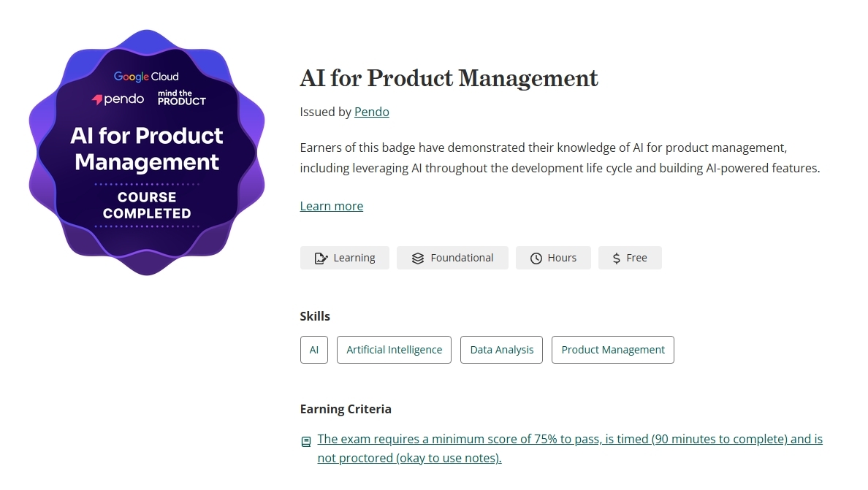Click the Foundational level label
Viewport: 868px width, 490px height.
pyautogui.click(x=462, y=258)
